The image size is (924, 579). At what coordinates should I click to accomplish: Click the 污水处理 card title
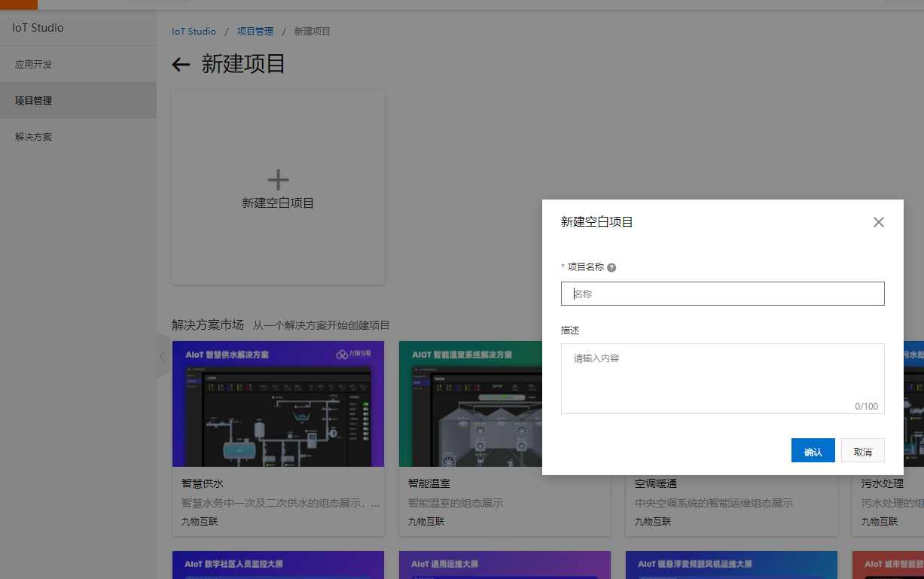(883, 483)
